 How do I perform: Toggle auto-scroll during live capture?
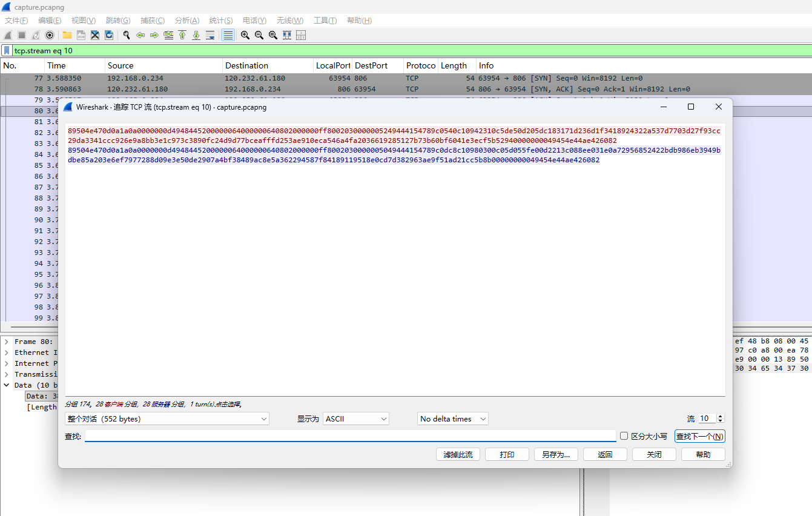pyautogui.click(x=210, y=35)
